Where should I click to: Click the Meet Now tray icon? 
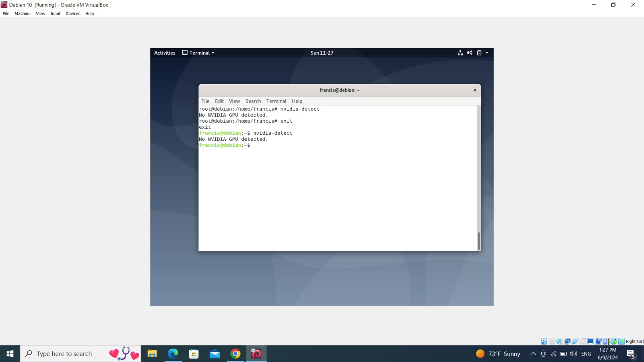543,354
